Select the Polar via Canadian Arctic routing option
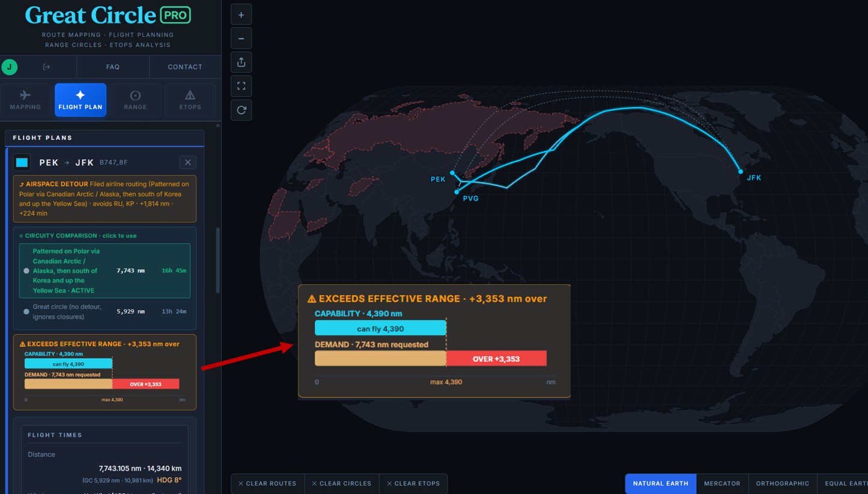Viewport: 868px width, 494px height. pyautogui.click(x=105, y=270)
